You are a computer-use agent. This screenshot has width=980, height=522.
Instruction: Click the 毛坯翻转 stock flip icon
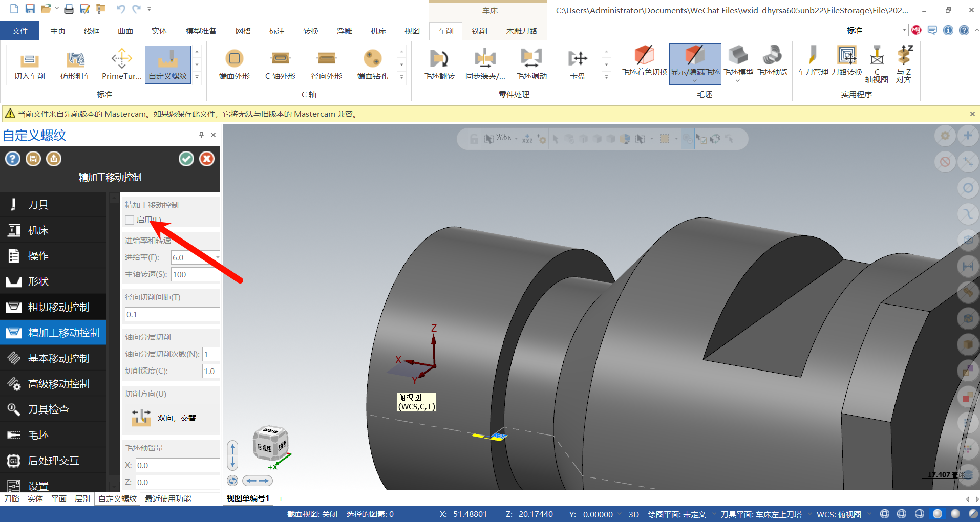[x=439, y=65]
